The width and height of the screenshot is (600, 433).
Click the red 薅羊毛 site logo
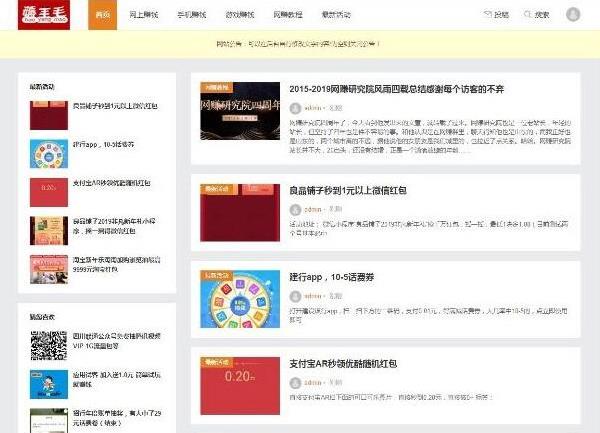click(44, 15)
